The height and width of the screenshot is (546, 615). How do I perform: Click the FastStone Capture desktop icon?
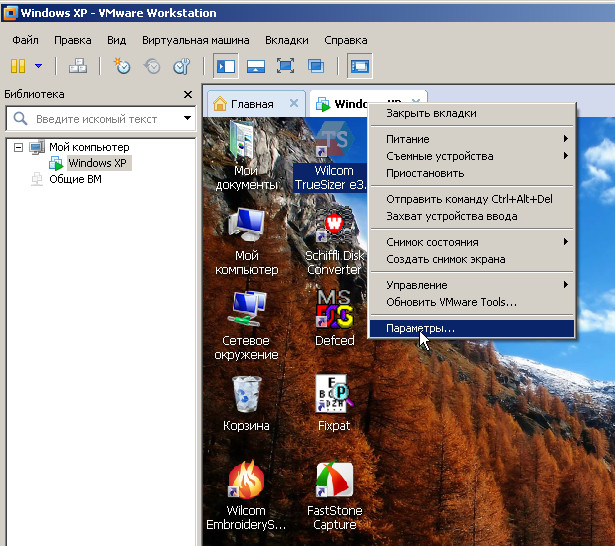335,496
